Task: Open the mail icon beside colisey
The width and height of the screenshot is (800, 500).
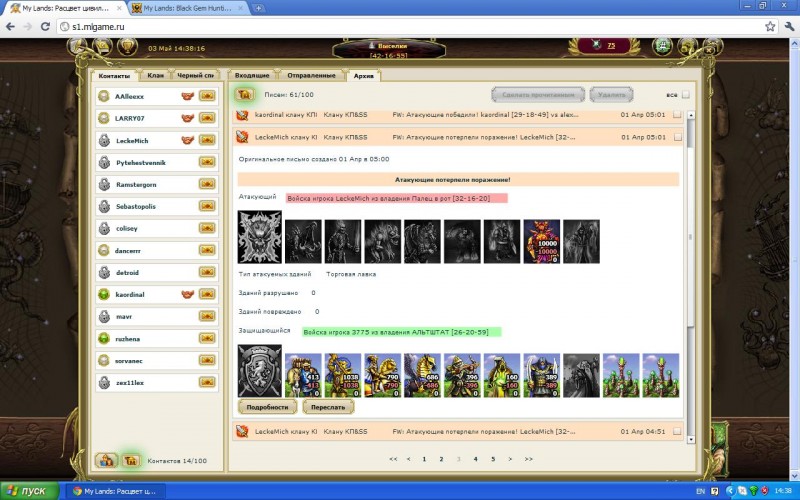Action: coord(207,228)
